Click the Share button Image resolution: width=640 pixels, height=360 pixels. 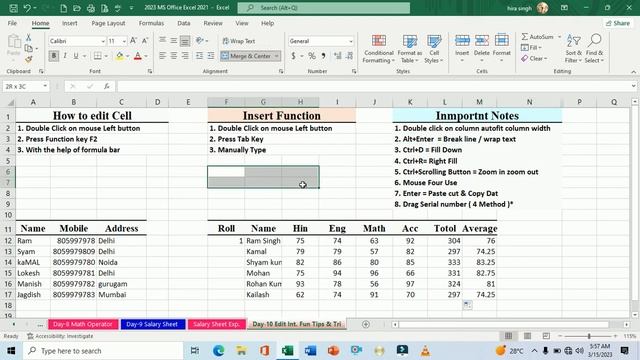coord(618,23)
